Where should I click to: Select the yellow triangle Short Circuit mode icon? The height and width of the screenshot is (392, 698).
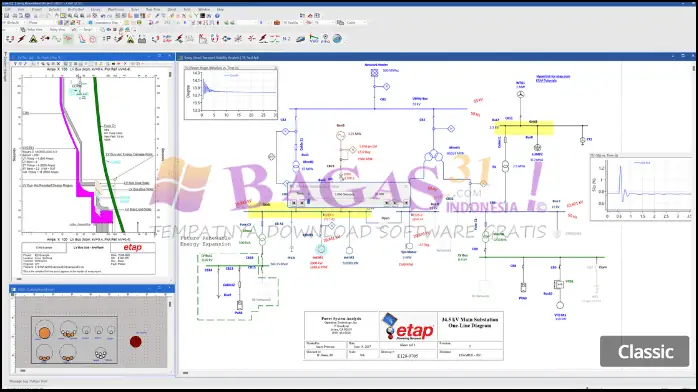click(x=33, y=39)
